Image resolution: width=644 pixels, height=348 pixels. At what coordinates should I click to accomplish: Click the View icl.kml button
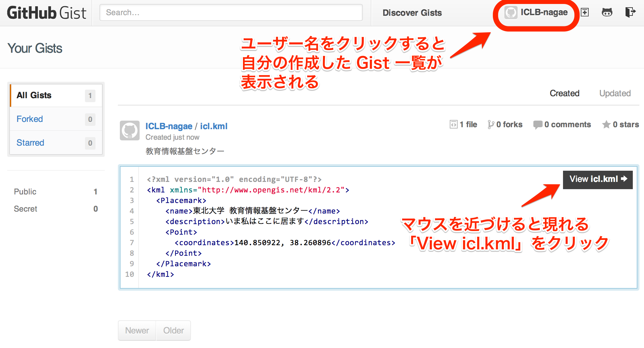click(x=598, y=180)
